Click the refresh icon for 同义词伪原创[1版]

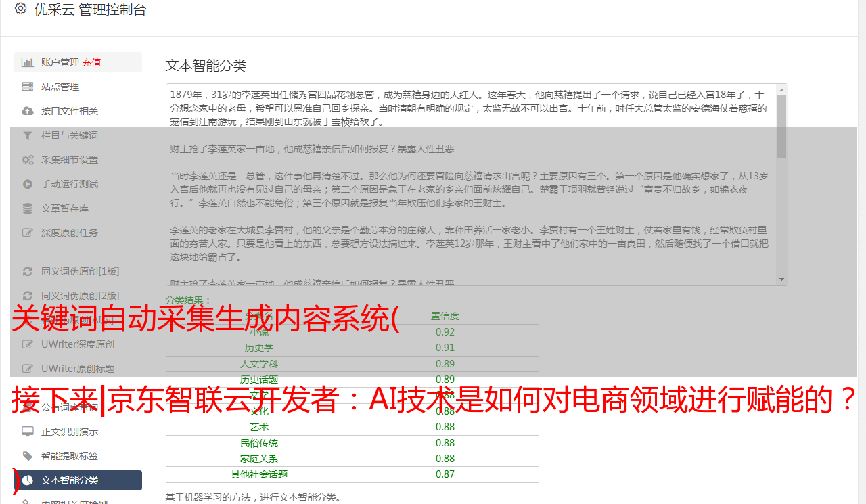28,271
